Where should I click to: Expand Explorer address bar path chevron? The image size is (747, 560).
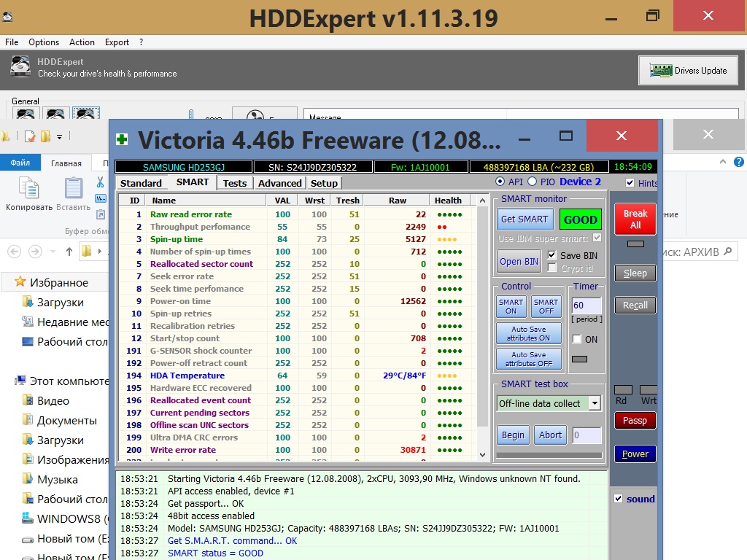click(x=99, y=251)
